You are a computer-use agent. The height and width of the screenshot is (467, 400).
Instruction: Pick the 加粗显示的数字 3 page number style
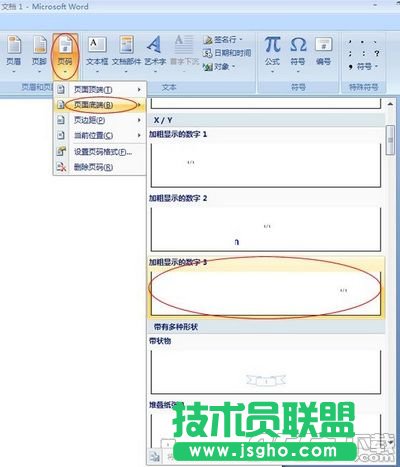pos(266,288)
